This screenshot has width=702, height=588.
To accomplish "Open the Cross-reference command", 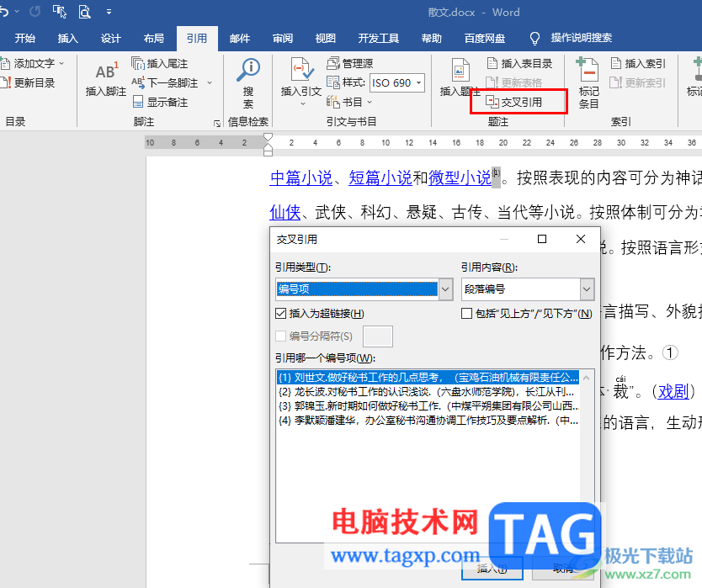I will pos(514,102).
